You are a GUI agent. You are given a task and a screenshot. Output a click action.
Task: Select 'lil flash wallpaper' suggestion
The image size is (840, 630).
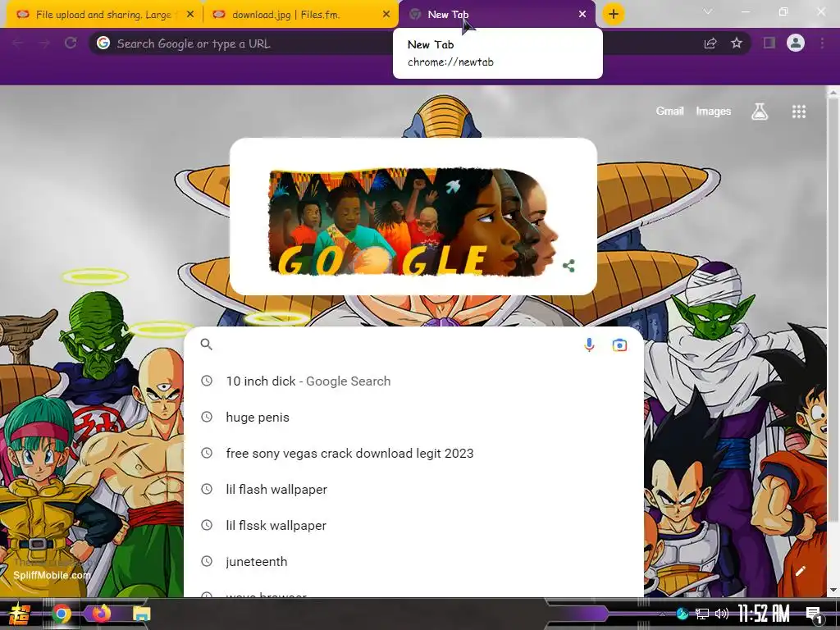tap(413, 489)
